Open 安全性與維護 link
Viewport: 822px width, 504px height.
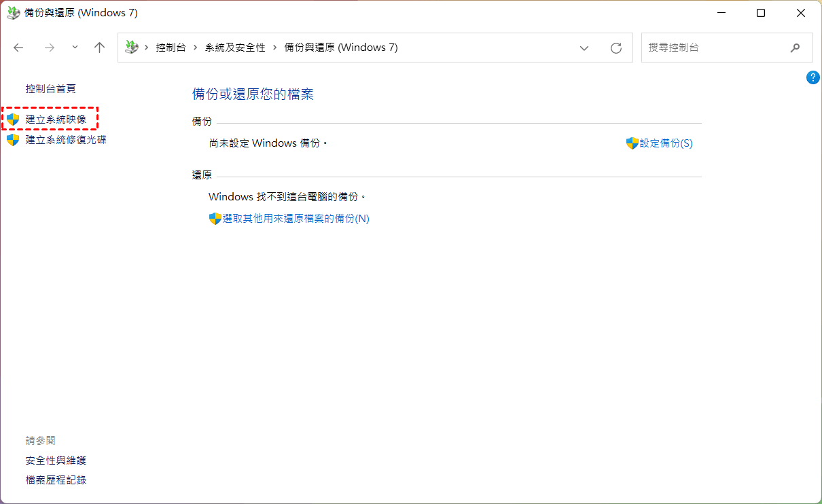pos(56,461)
